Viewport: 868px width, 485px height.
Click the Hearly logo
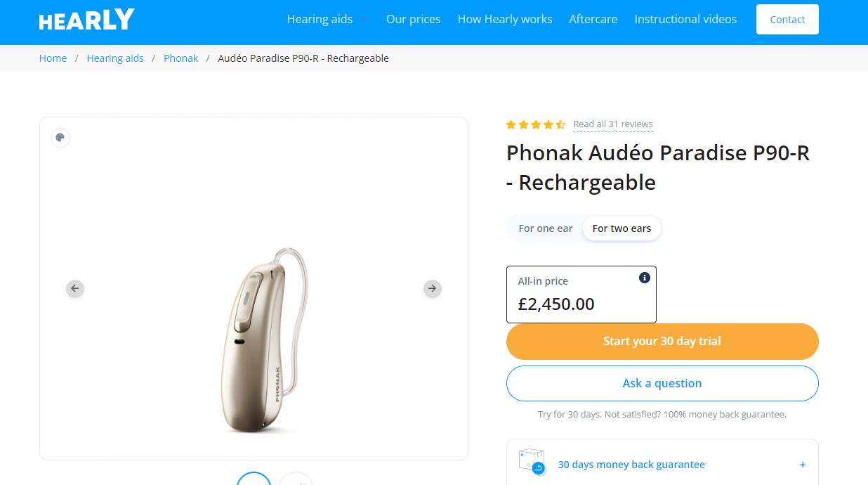coord(86,20)
